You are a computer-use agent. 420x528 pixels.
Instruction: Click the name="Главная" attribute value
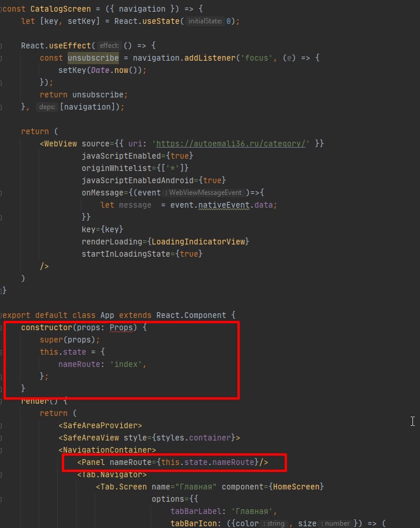point(195,487)
